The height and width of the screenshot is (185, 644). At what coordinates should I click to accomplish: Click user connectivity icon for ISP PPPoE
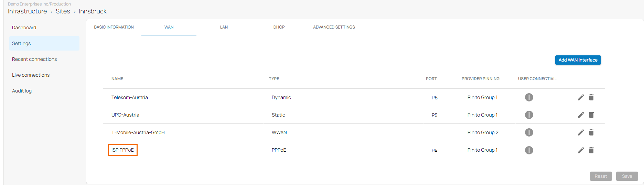(529, 150)
